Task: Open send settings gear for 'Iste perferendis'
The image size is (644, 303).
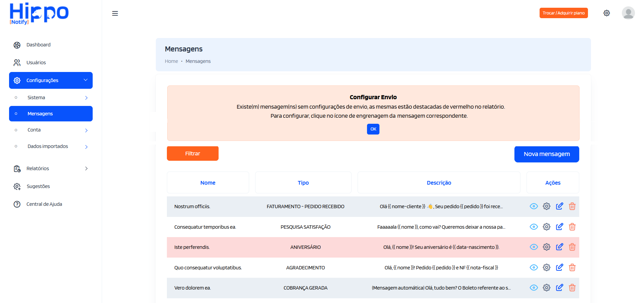Action: 546,247
